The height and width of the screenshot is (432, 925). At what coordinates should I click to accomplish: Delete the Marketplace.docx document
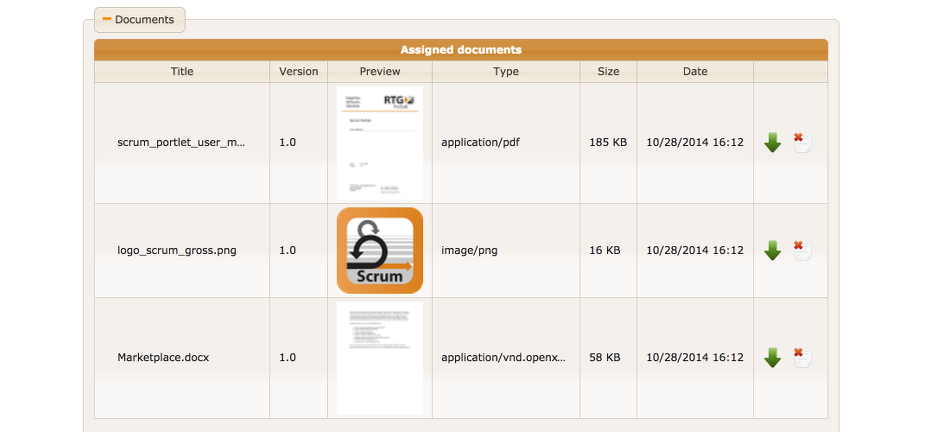tap(801, 356)
